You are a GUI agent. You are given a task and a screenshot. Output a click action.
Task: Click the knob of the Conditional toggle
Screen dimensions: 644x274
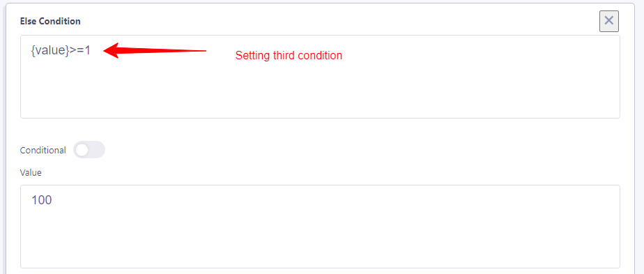(x=82, y=151)
